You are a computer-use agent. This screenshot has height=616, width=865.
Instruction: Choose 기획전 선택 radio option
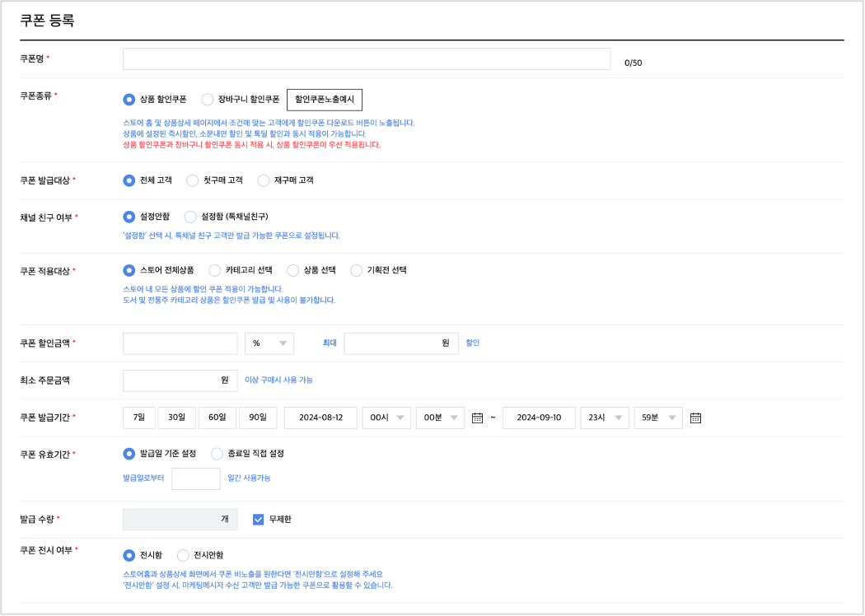click(x=357, y=270)
